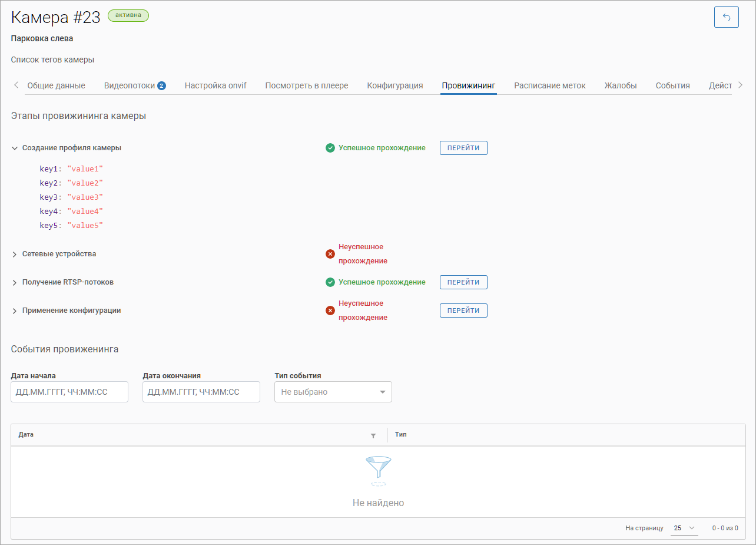Open the rows per page selector
This screenshot has width=756, height=545.
(x=684, y=528)
